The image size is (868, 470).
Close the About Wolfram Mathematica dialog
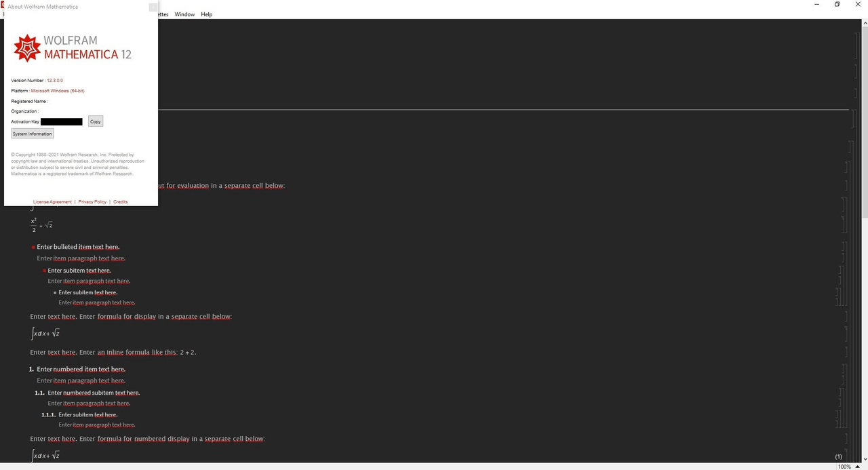pyautogui.click(x=153, y=7)
